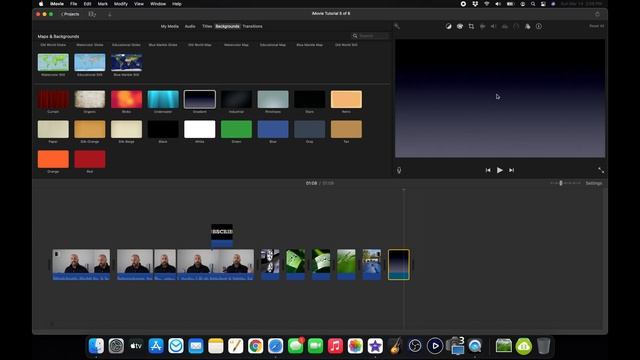The image size is (640, 360).
Task: Select the Organic background
Action: point(90,99)
